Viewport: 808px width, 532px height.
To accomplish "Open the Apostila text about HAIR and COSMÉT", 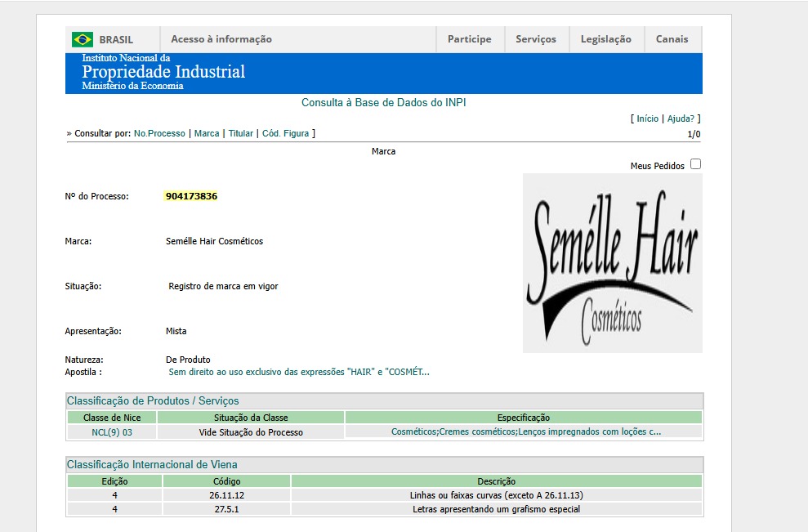I will tap(299, 372).
